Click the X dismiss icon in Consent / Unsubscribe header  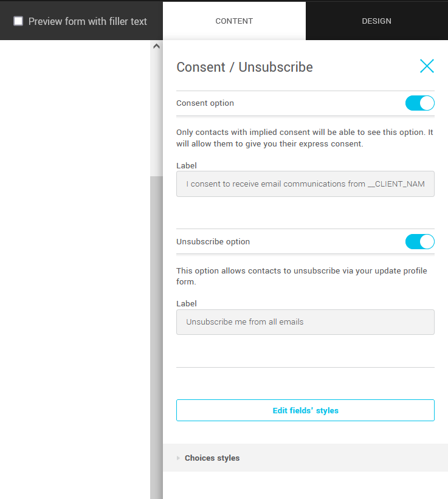coord(427,66)
